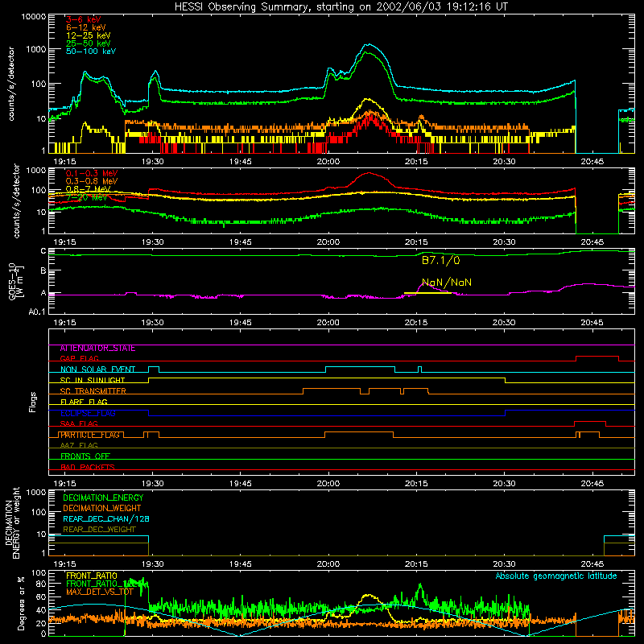This screenshot has height=644, width=644.
Task: Click the DECIMATION_ENERGY legend entry
Action: coord(103,497)
